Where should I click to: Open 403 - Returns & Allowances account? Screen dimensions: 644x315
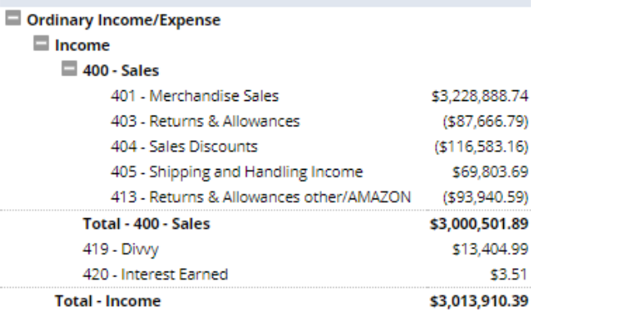pos(206,121)
